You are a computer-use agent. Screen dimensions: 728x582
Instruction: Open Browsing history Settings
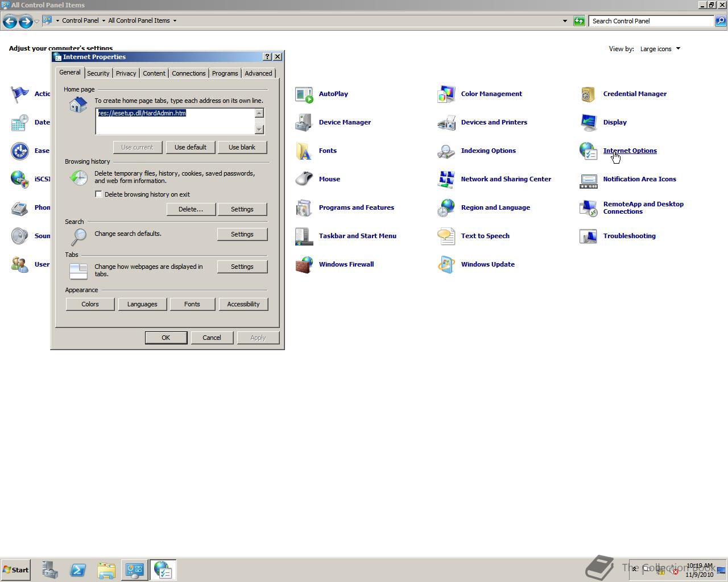point(242,209)
